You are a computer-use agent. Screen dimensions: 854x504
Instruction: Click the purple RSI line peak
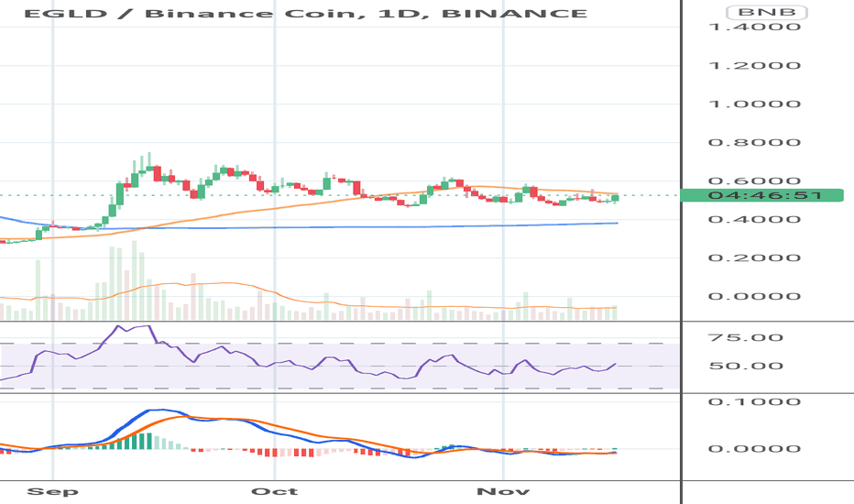pyautogui.click(x=118, y=327)
